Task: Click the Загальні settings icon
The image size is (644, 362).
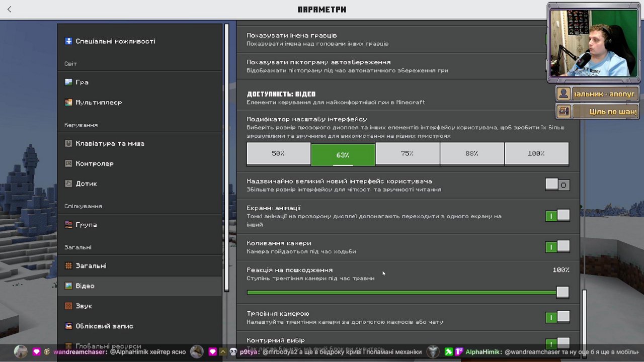Action: [68, 265]
